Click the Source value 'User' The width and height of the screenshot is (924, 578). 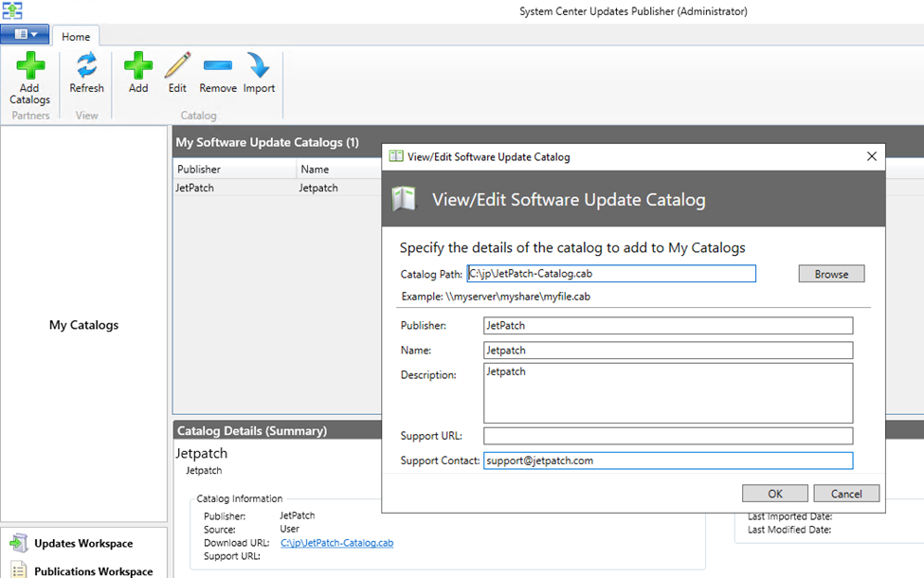[289, 529]
